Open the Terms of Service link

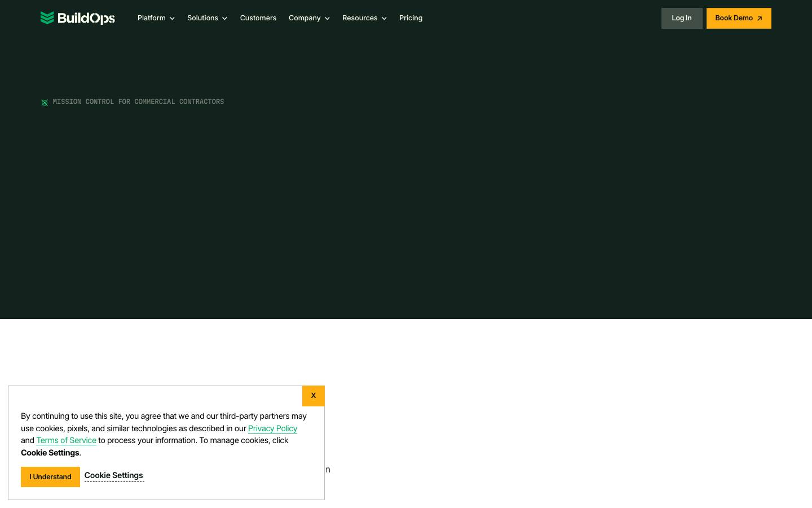pyautogui.click(x=66, y=440)
